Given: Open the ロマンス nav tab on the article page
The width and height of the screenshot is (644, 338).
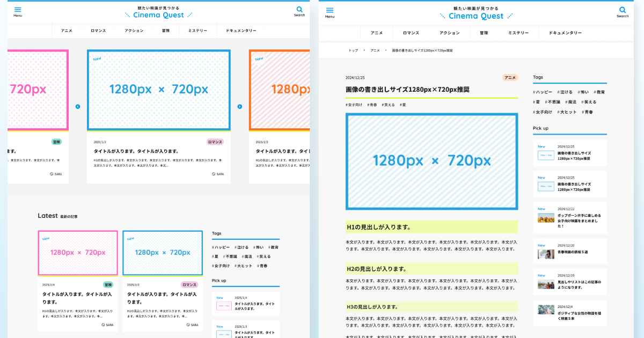Looking at the screenshot, I should click(x=411, y=33).
